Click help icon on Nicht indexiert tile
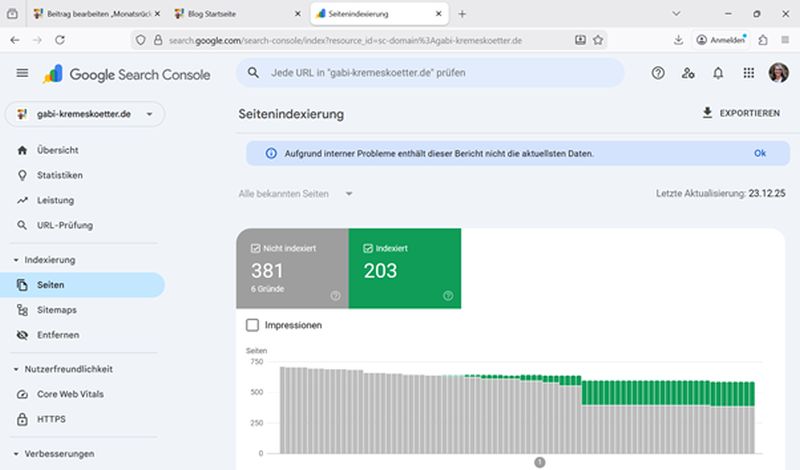 [x=335, y=295]
